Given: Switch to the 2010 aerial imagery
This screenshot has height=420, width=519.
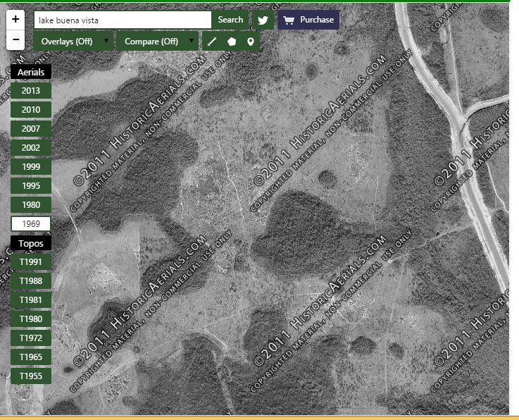Looking at the screenshot, I should (31, 110).
